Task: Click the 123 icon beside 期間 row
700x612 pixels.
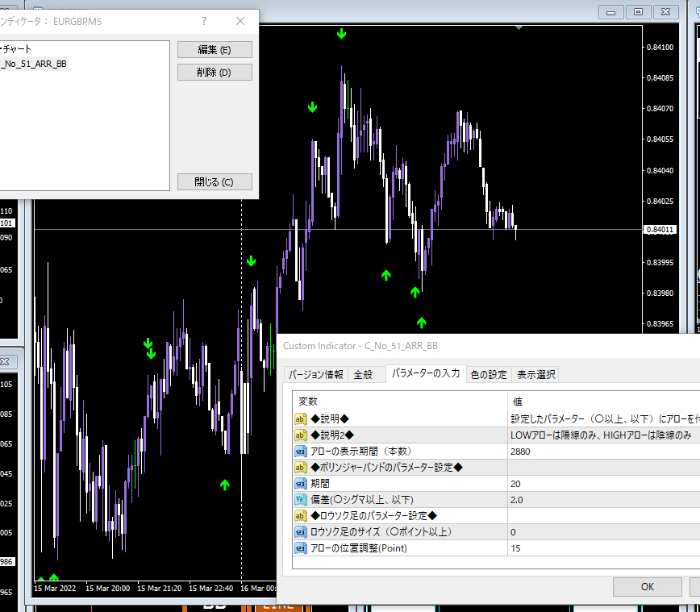Action: [x=301, y=484]
